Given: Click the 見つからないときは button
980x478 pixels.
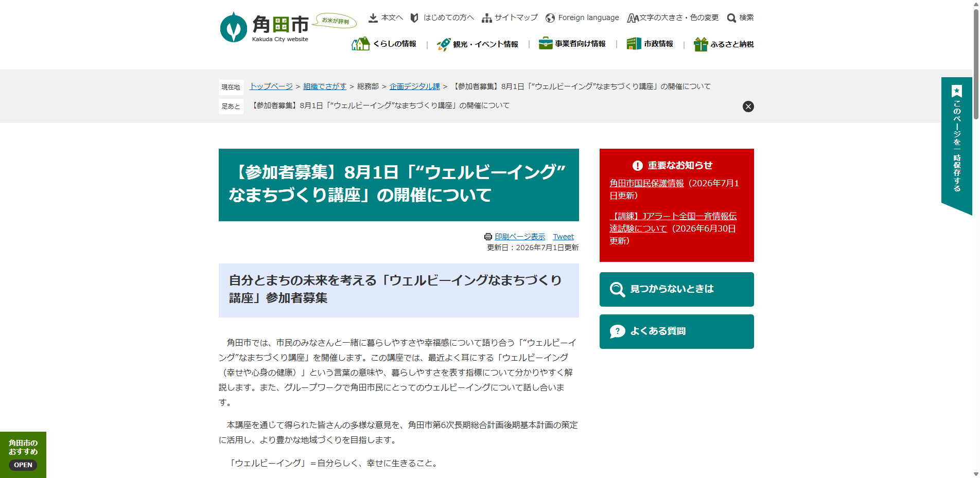Looking at the screenshot, I should click(x=676, y=289).
